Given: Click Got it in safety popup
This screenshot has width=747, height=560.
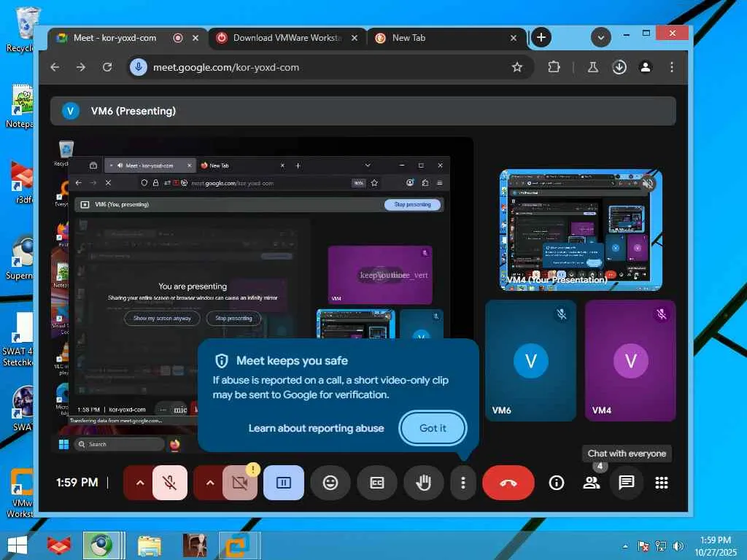Looking at the screenshot, I should [x=433, y=428].
